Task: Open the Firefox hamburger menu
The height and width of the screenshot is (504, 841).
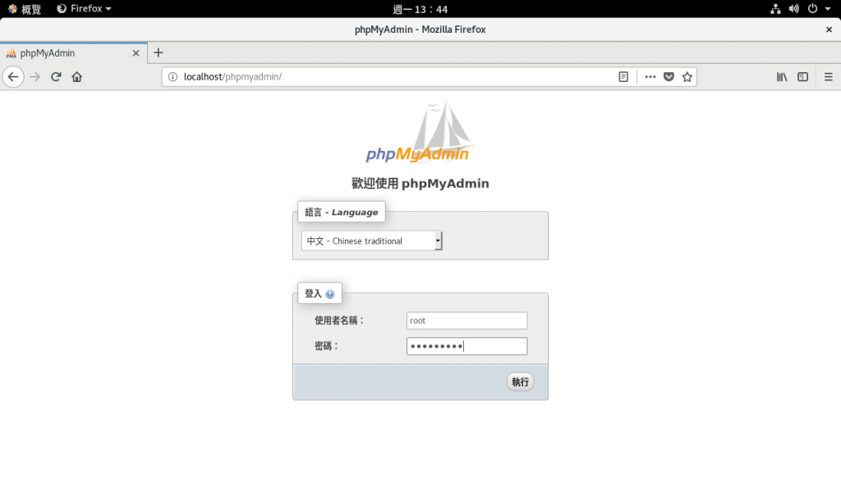Action: click(x=828, y=76)
